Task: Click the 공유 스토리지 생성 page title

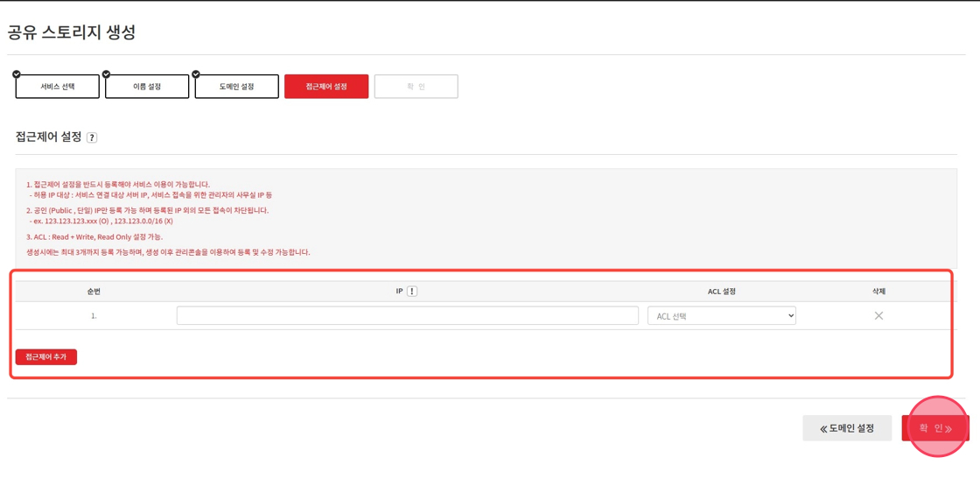Action: (x=71, y=32)
